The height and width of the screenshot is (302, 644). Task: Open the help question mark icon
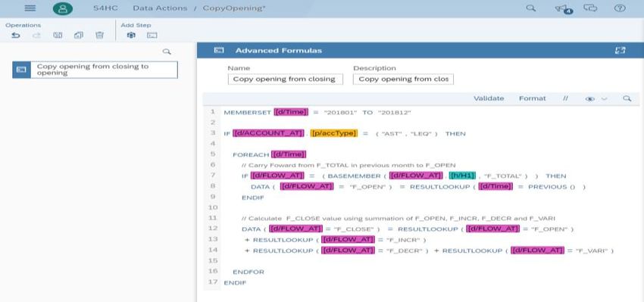pos(620,8)
